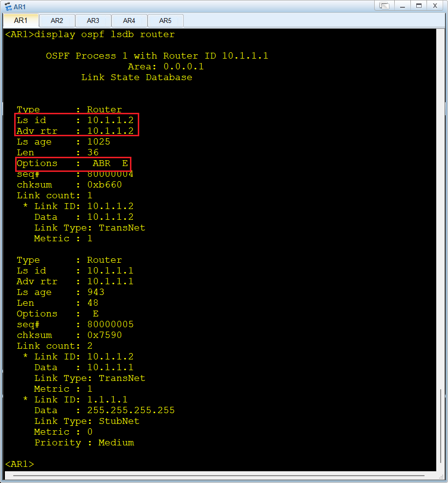This screenshot has width=448, height=483.
Task: Minimize the AR1 terminal window
Action: (403, 5)
